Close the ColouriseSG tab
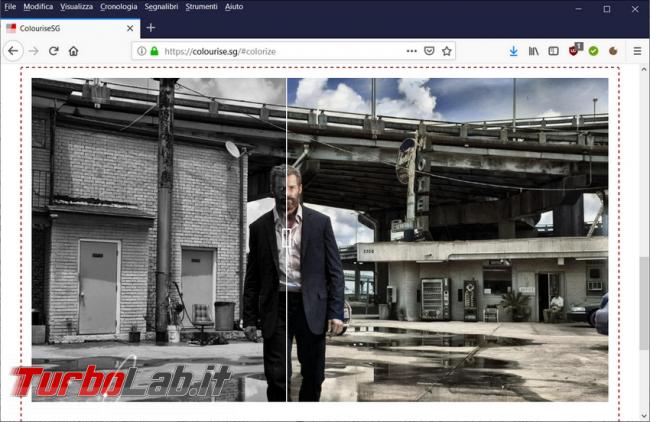 130,28
